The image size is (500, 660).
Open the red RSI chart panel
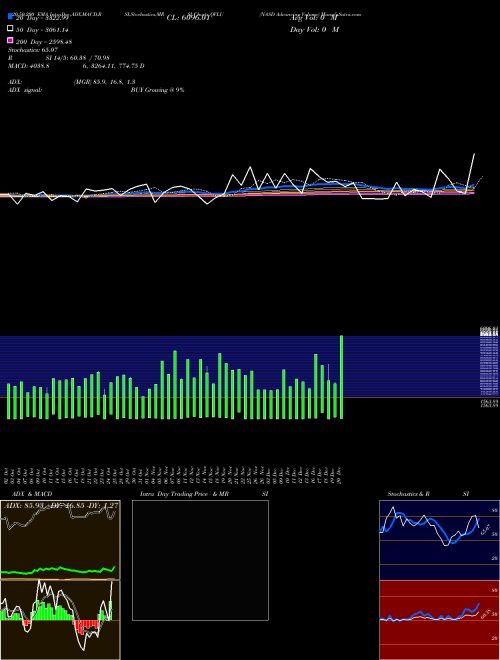439,620
